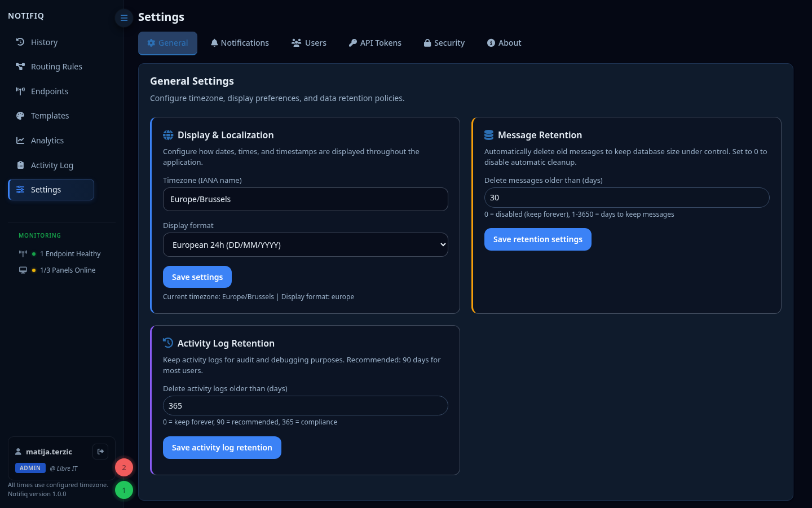Click the antenna icon beside Endpoint Healthy

point(23,253)
